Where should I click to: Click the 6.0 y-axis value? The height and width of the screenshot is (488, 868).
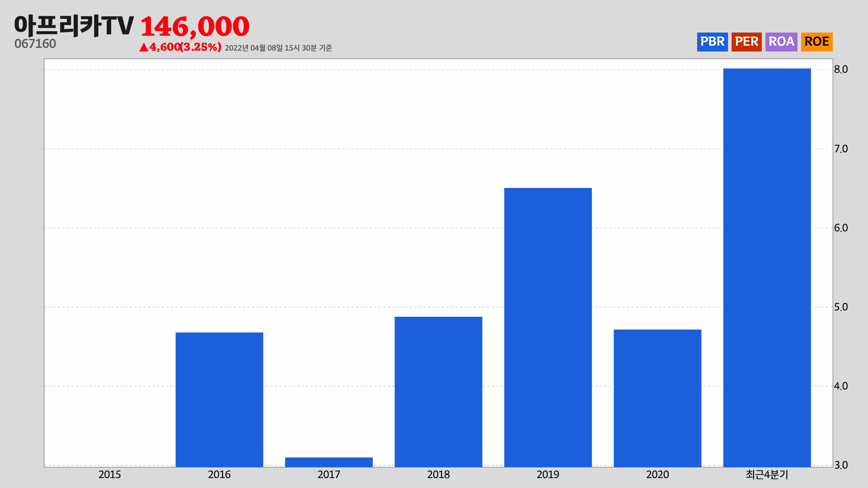(x=841, y=228)
